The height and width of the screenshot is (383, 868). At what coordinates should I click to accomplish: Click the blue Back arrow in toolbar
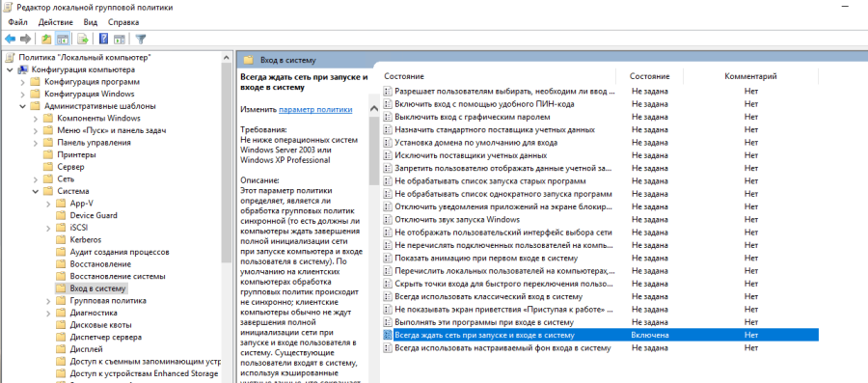pyautogui.click(x=10, y=40)
